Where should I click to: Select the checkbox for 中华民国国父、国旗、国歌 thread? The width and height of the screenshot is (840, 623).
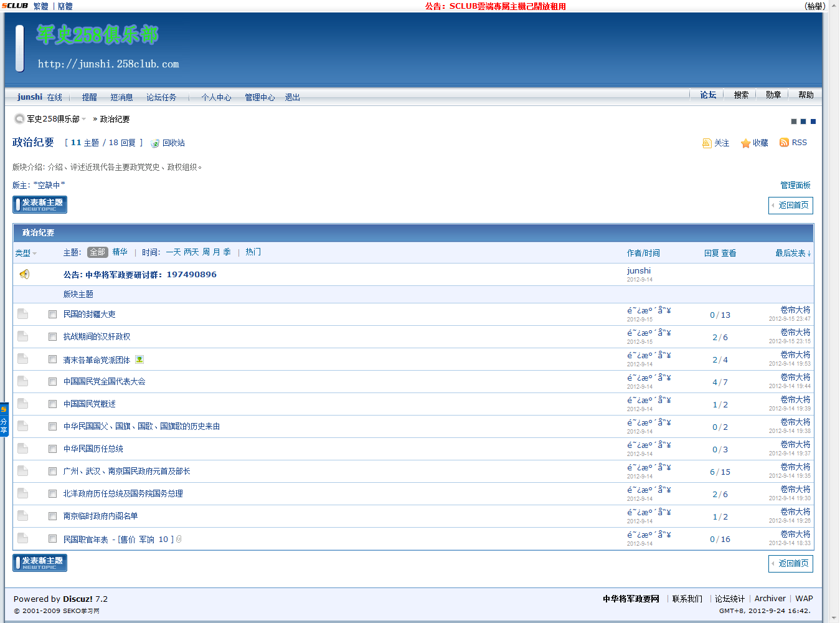click(x=53, y=427)
